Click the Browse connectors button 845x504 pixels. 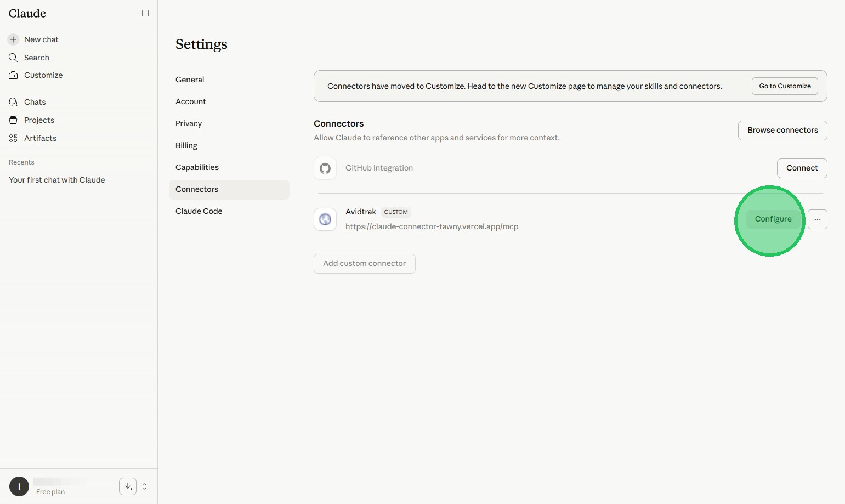pos(782,131)
